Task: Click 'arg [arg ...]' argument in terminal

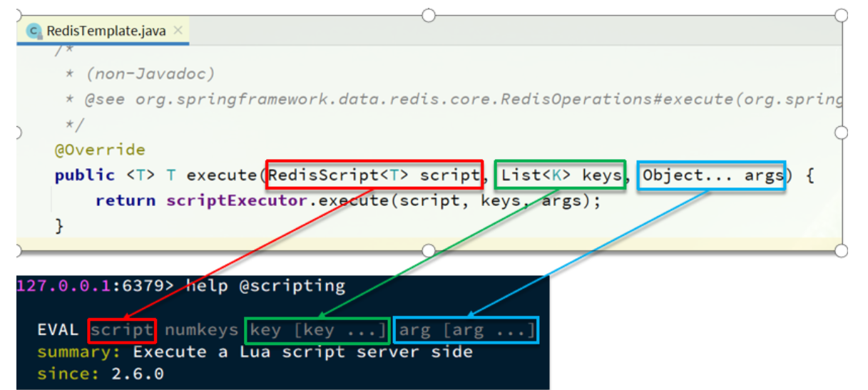Action: pos(466,331)
